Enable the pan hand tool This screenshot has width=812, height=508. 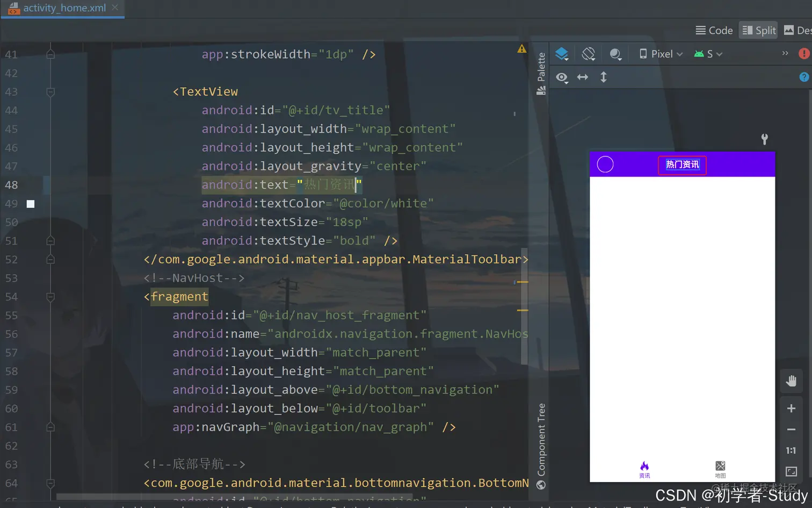(x=791, y=381)
